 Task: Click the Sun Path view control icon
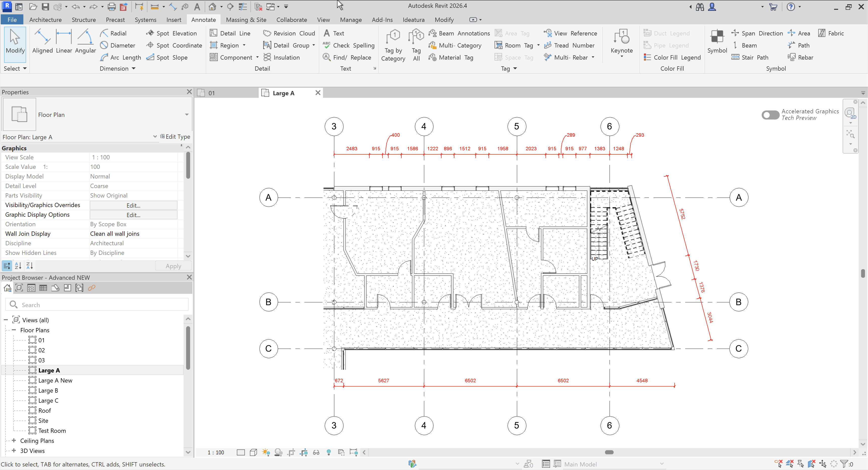tap(266, 452)
